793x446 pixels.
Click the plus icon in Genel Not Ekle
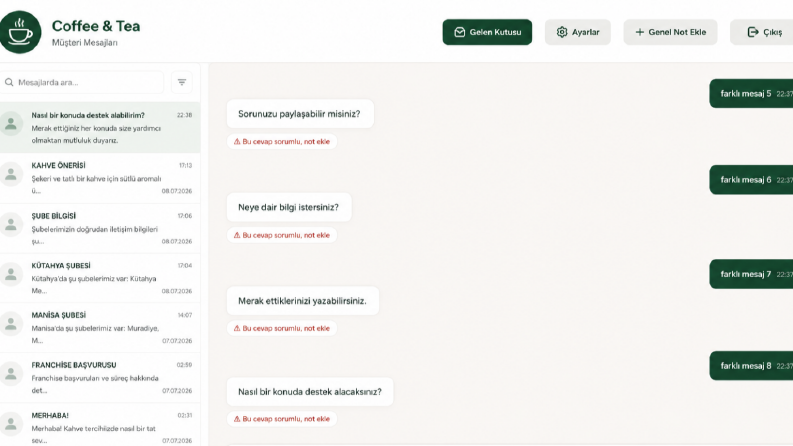point(640,32)
